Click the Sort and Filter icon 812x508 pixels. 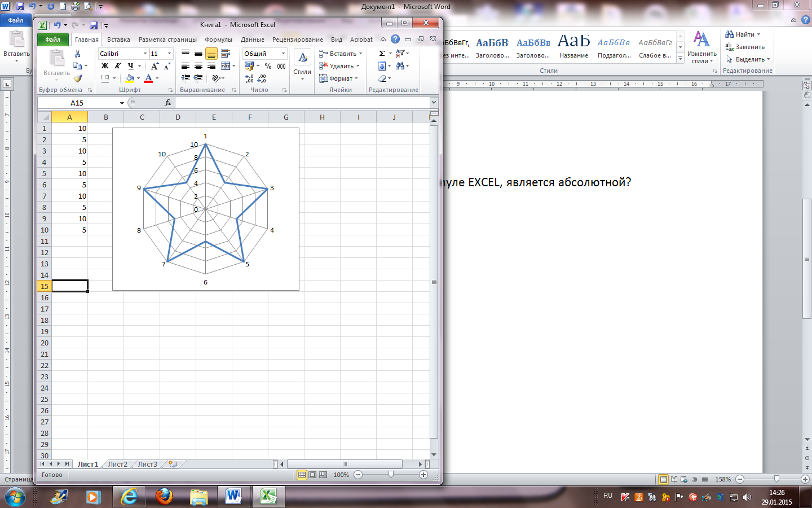[400, 54]
